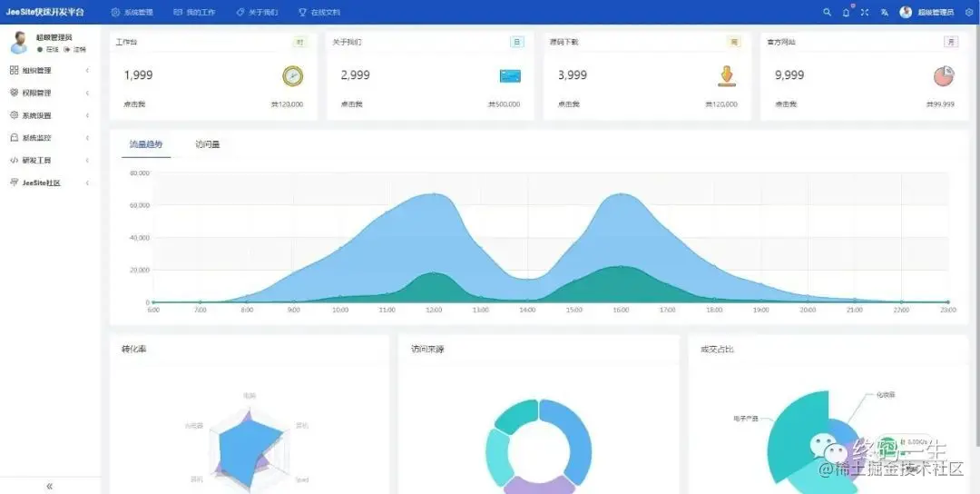Click the 80,000 label on the chart's vertical axis

coord(140,173)
